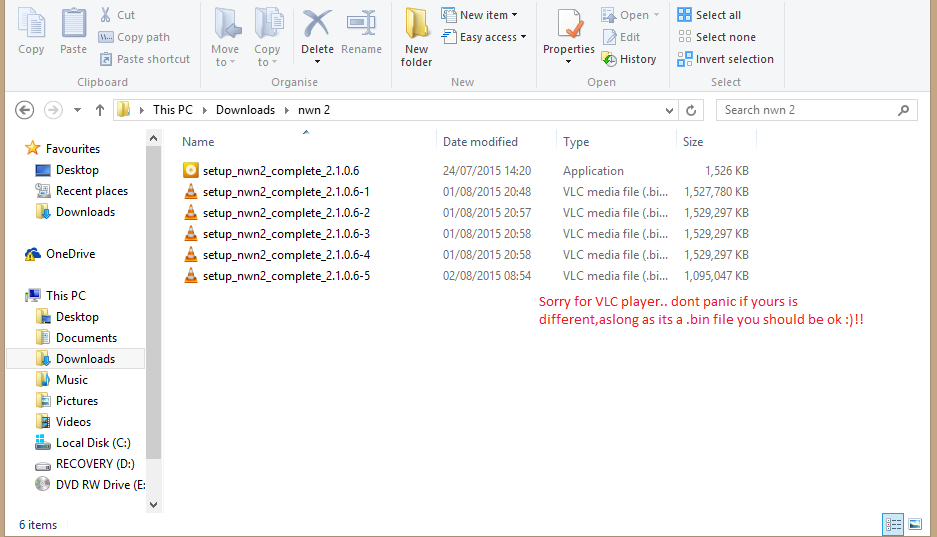
Task: Open OneDrive in the sidebar
Action: (x=60, y=254)
